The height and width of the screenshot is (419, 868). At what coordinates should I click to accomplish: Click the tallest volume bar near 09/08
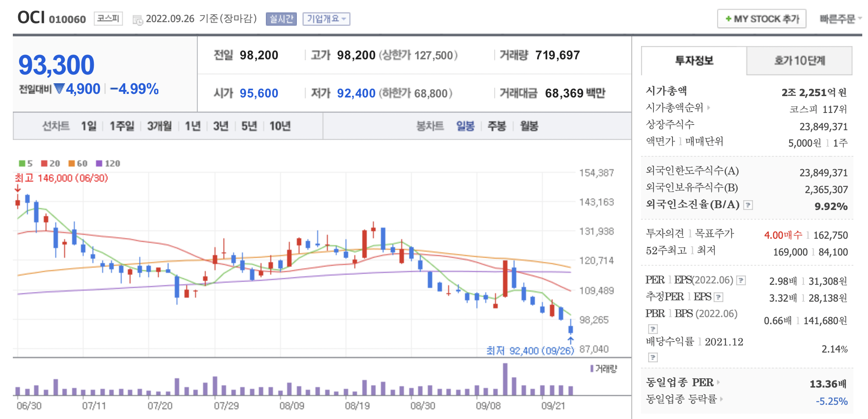505,379
